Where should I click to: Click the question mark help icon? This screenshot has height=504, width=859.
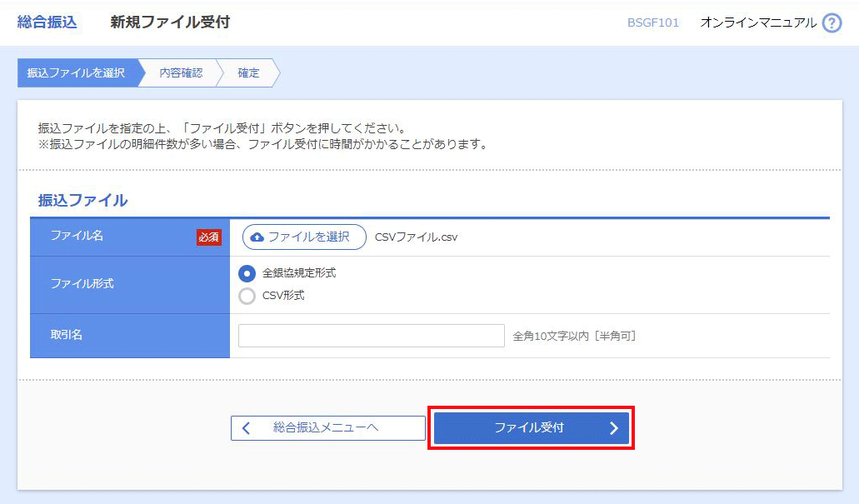(832, 23)
